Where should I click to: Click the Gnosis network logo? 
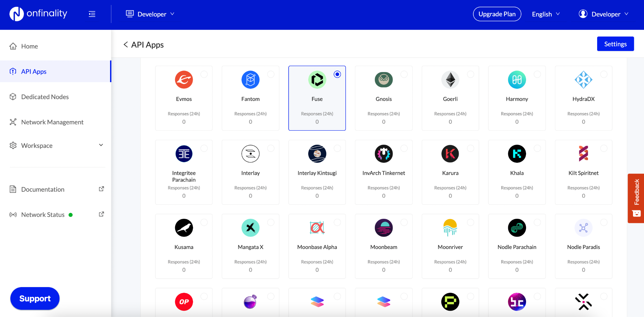click(x=384, y=80)
